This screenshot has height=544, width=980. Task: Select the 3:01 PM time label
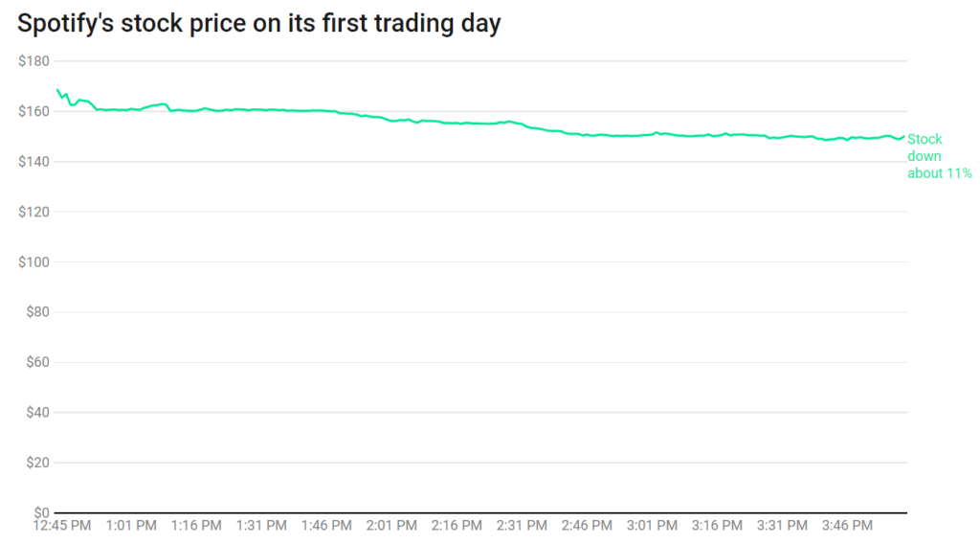(x=652, y=526)
